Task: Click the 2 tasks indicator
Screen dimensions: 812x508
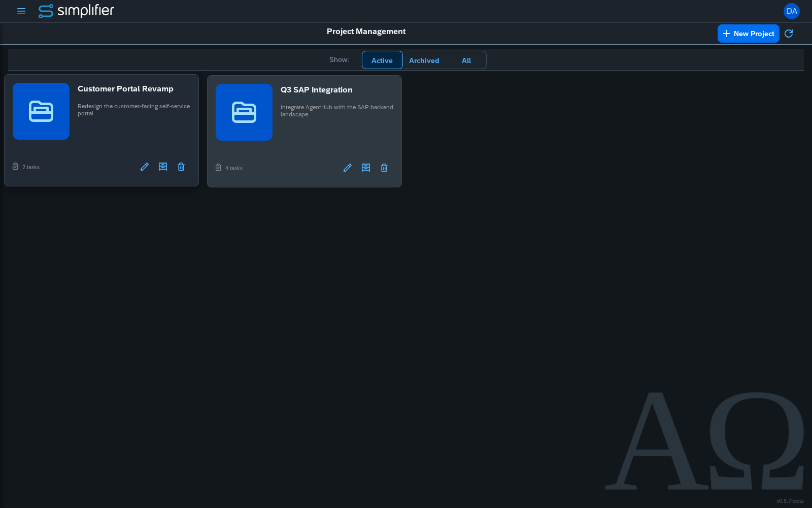Action: coord(26,167)
